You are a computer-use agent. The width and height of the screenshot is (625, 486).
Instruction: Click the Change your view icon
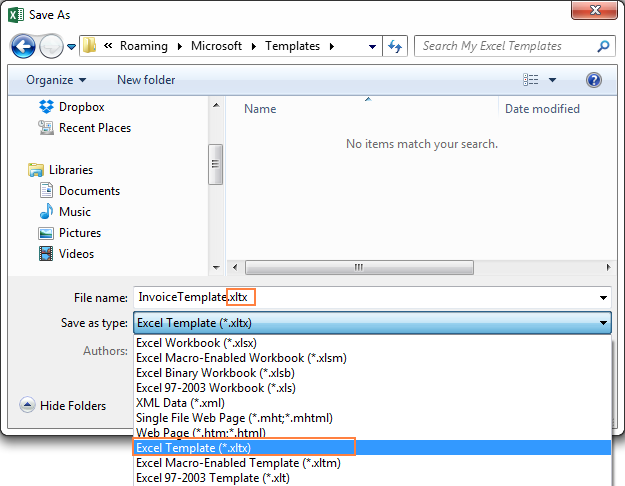pyautogui.click(x=531, y=80)
